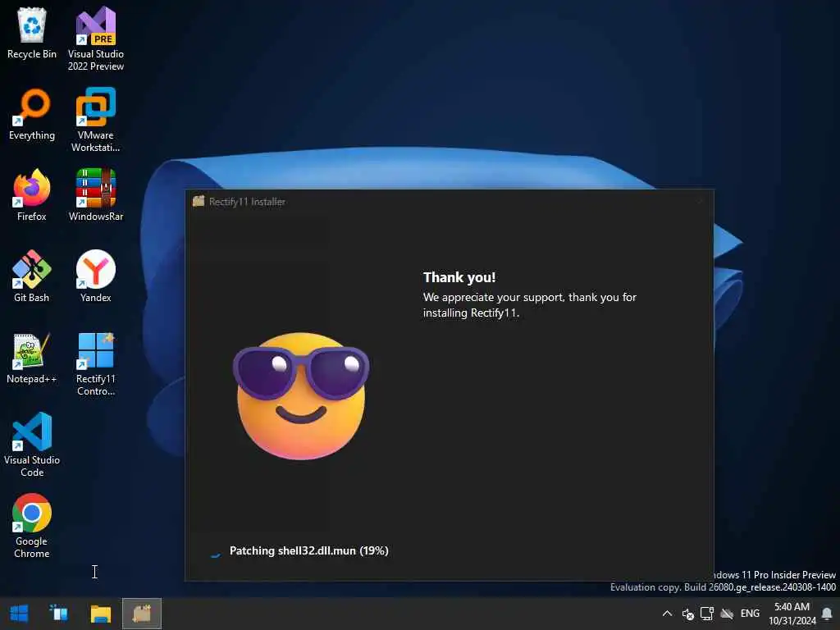Click the 'Thank you!' heading
The image size is (840, 630).
[x=459, y=277]
